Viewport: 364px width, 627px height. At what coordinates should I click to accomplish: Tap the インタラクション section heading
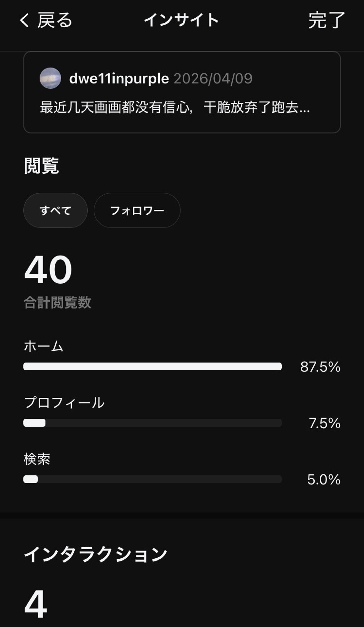95,554
